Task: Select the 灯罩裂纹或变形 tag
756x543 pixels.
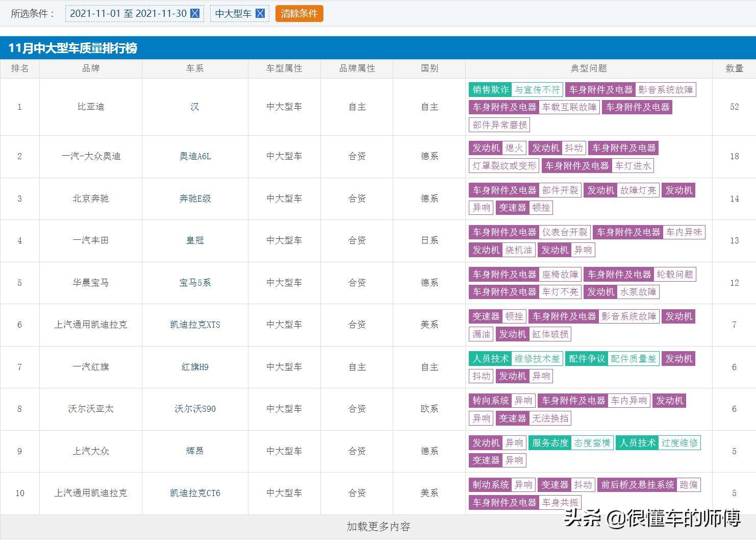Action: pyautogui.click(x=504, y=166)
